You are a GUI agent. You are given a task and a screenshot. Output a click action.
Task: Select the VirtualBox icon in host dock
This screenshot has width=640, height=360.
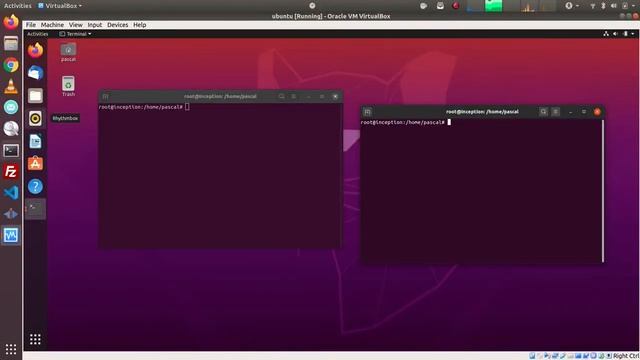(x=11, y=236)
